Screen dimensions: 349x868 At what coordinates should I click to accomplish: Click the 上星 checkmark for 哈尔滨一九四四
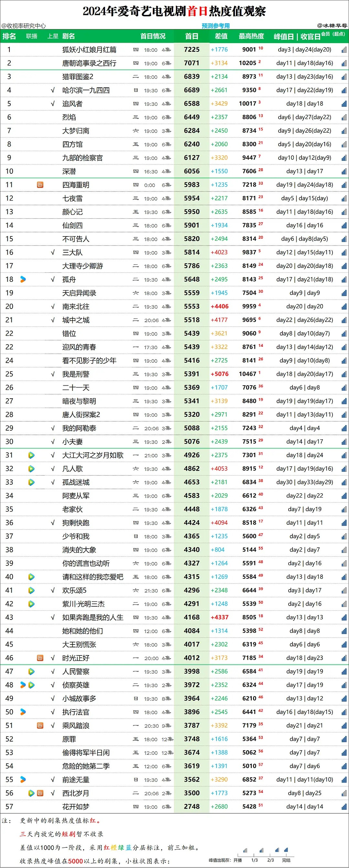point(52,90)
